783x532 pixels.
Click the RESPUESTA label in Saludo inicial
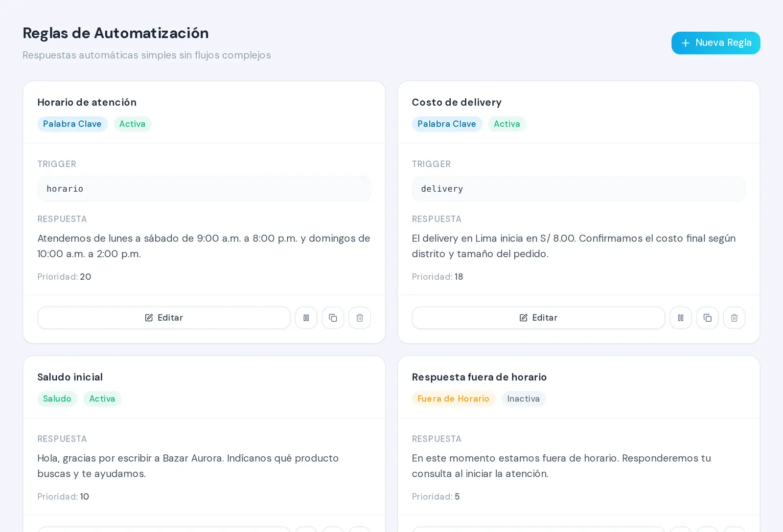(x=62, y=439)
